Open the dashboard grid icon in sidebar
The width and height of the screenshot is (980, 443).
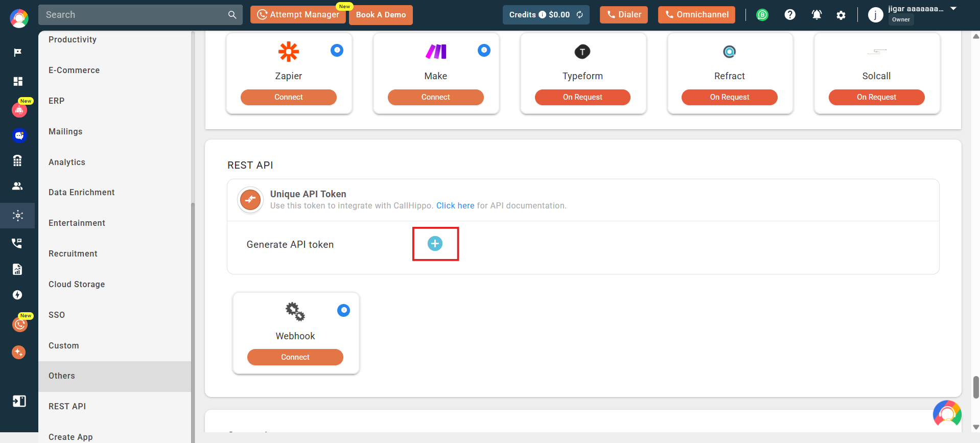(x=18, y=81)
